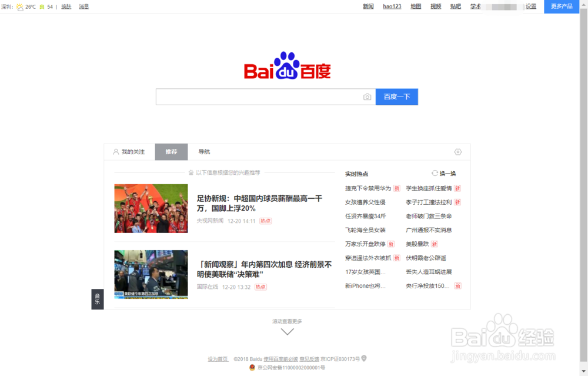Open hot topic 新iPhone也将

365,286
